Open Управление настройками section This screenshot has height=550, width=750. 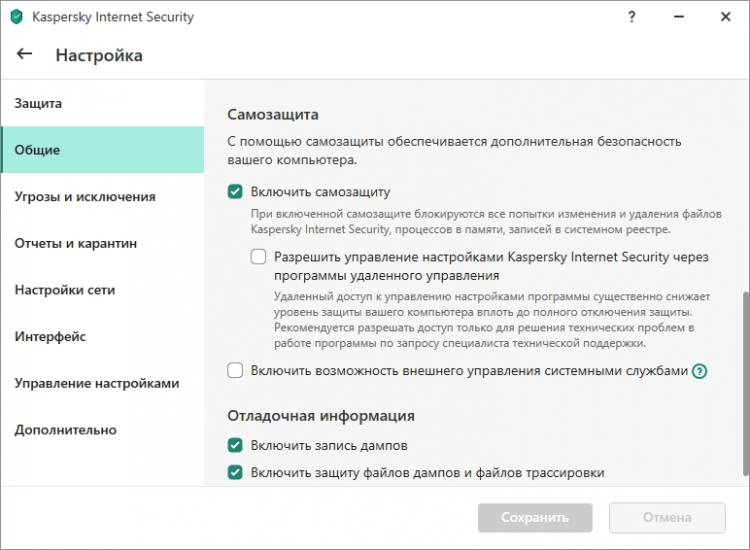97,383
